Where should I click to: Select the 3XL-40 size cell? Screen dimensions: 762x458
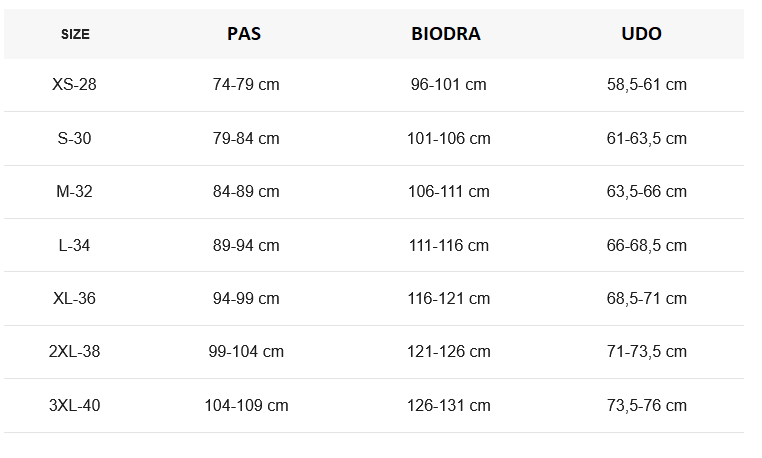(x=74, y=406)
